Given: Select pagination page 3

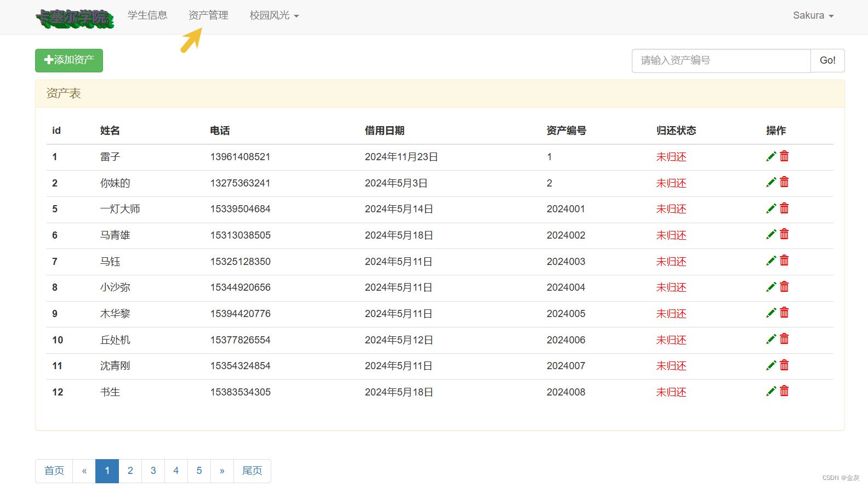Looking at the screenshot, I should (x=153, y=471).
